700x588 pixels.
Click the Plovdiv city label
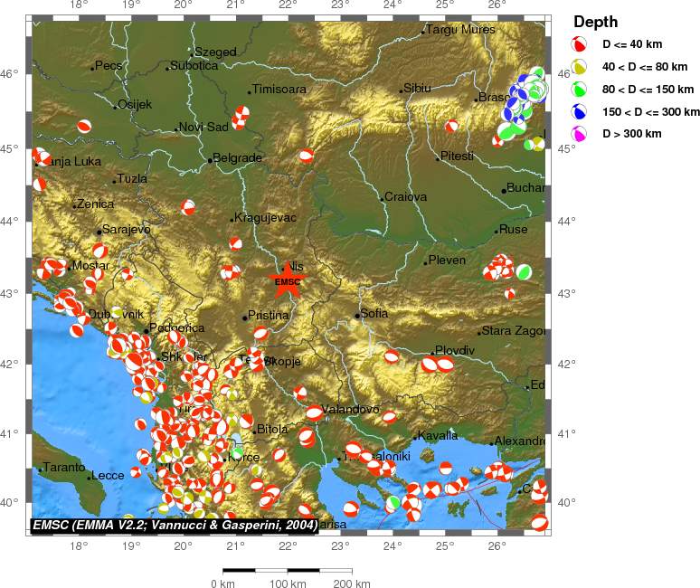(455, 350)
